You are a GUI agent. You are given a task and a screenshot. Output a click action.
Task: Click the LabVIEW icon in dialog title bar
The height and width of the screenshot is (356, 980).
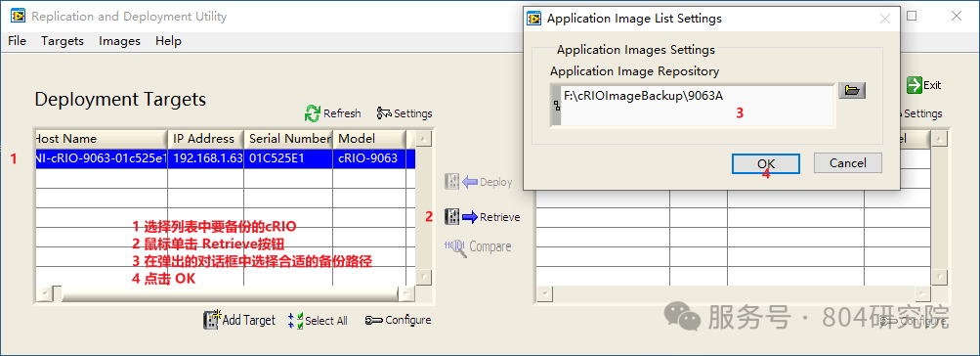pos(533,19)
